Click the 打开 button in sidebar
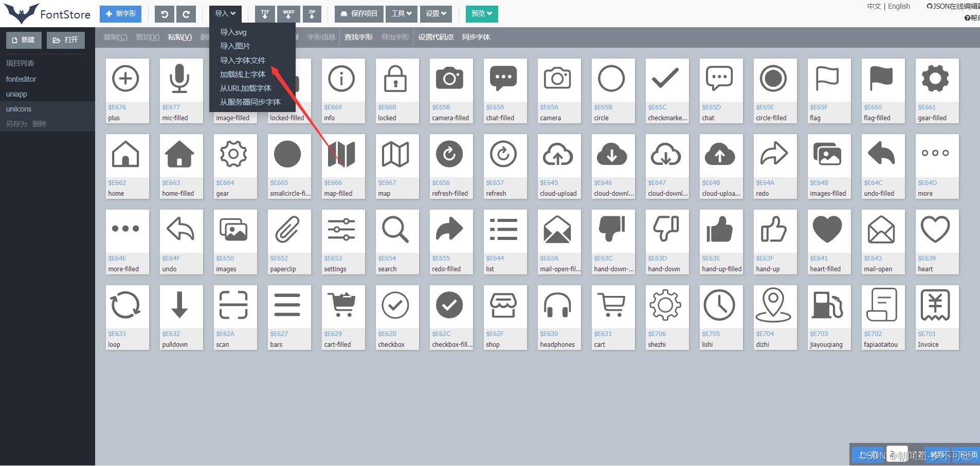 click(66, 40)
